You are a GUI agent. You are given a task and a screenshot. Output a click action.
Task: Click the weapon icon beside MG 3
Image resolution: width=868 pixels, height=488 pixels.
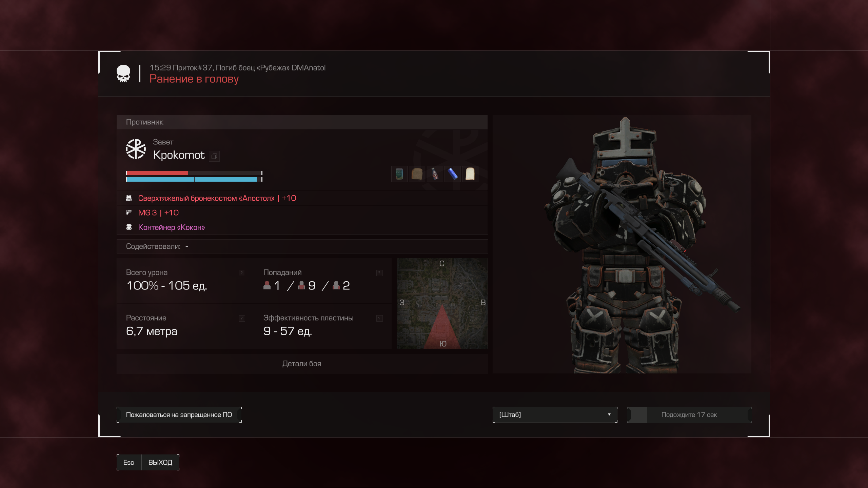tap(129, 212)
